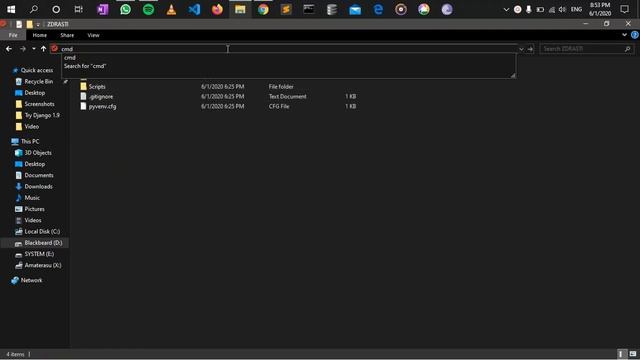The height and width of the screenshot is (360, 640).
Task: Launch Microsoft Edge
Action: [x=378, y=9]
